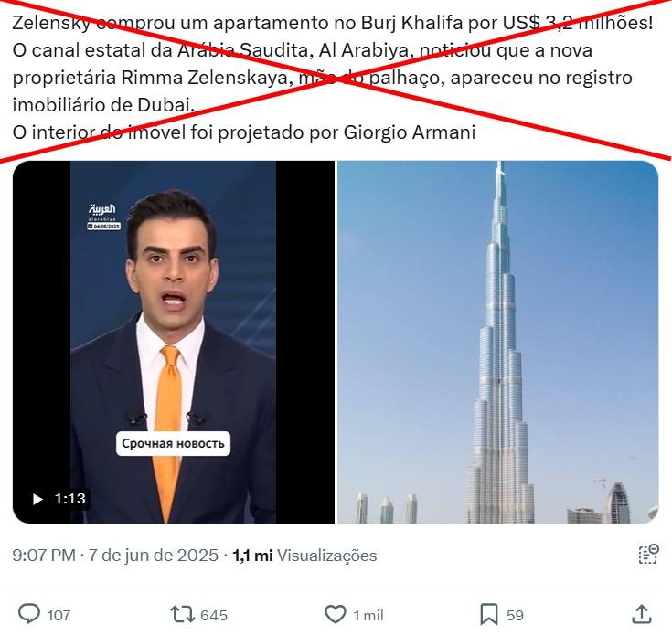The width and height of the screenshot is (672, 635).
Task: Click the community notes icon beside views
Action: [648, 555]
